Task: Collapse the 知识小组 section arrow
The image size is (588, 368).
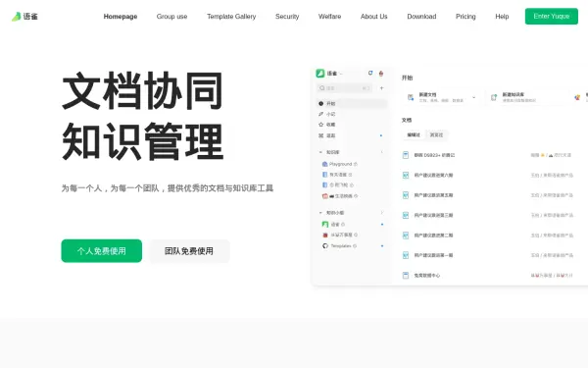Action: coord(320,213)
